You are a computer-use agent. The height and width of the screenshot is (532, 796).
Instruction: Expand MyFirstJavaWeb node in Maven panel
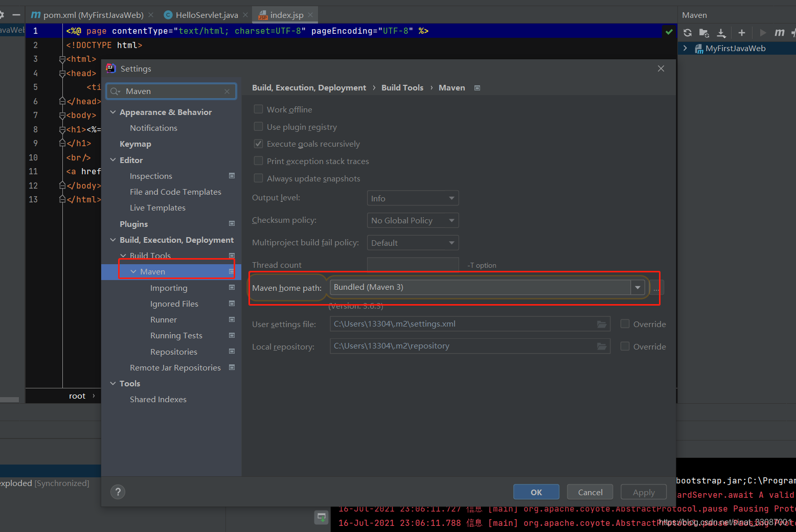tap(685, 48)
